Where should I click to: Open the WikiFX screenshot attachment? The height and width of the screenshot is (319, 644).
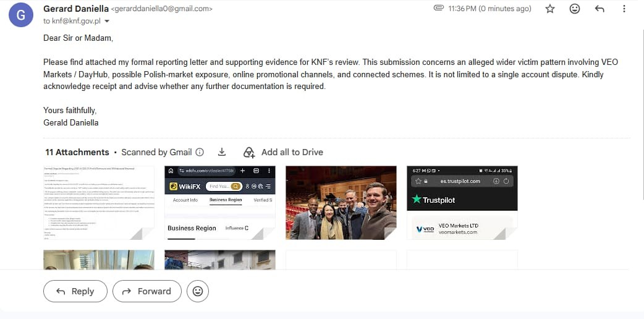tap(220, 203)
